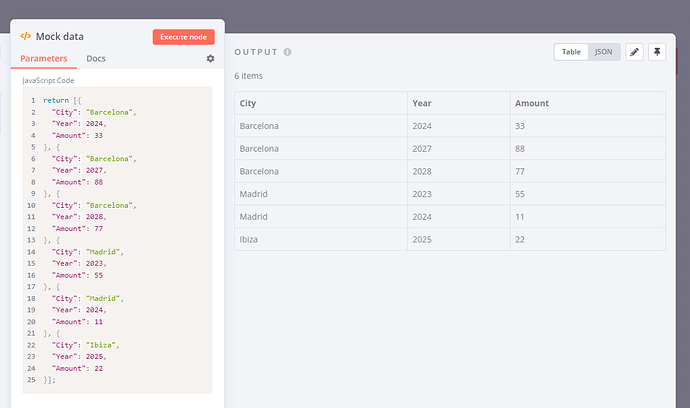Click code line 1 return statement

pyautogui.click(x=62, y=100)
